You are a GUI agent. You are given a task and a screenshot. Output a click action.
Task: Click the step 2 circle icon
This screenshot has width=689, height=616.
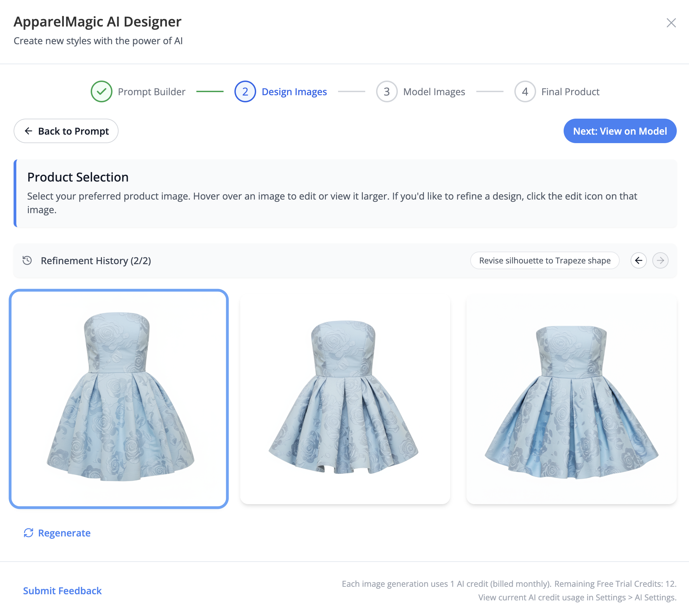(x=245, y=91)
